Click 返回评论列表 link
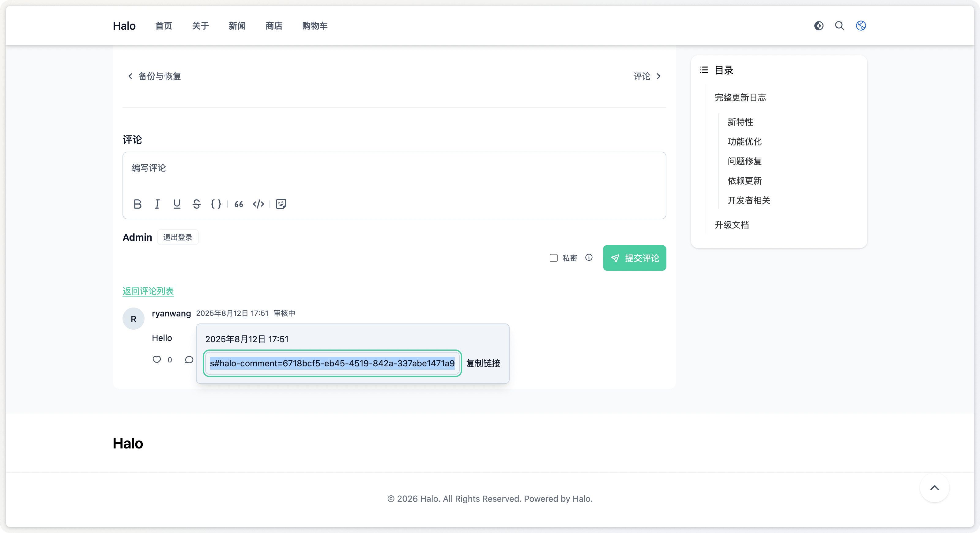This screenshot has width=980, height=533. [x=148, y=291]
